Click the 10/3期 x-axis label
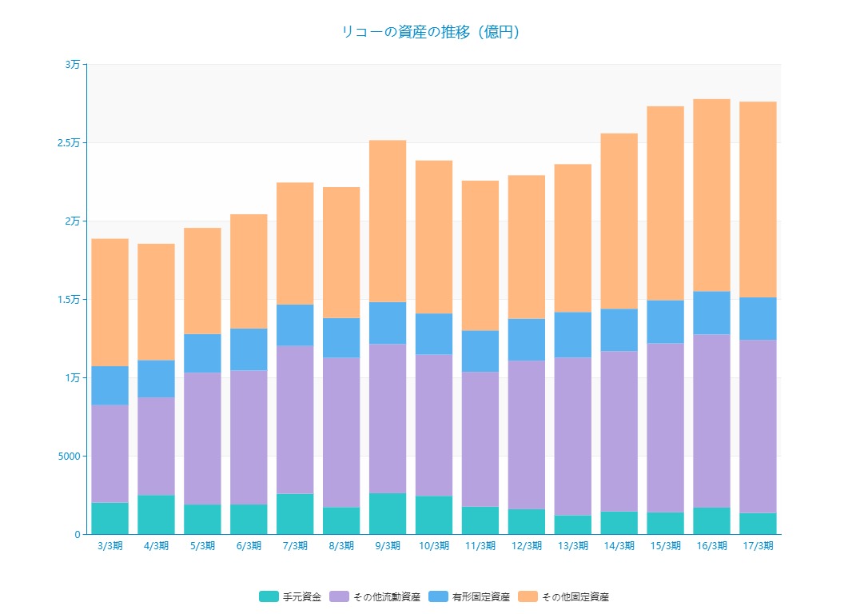The height and width of the screenshot is (614, 868). [434, 546]
